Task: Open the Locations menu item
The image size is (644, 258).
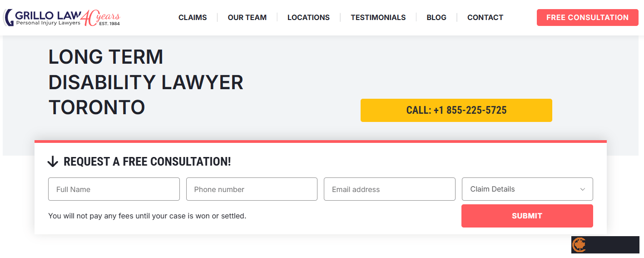Action: [308, 17]
